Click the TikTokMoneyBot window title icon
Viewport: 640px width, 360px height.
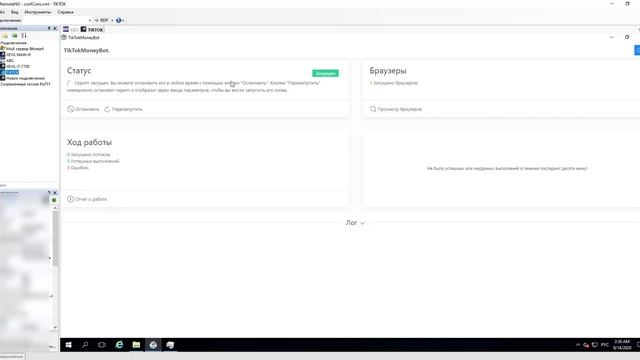64,38
